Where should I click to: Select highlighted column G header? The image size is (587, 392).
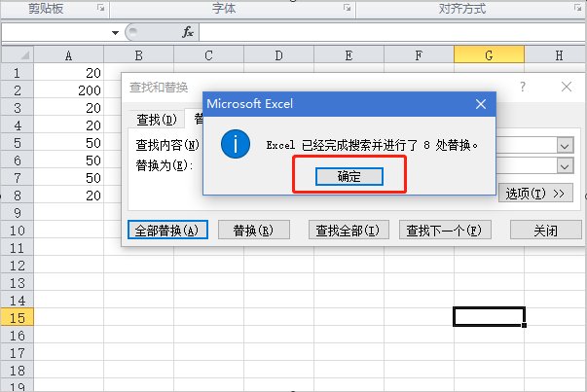489,55
